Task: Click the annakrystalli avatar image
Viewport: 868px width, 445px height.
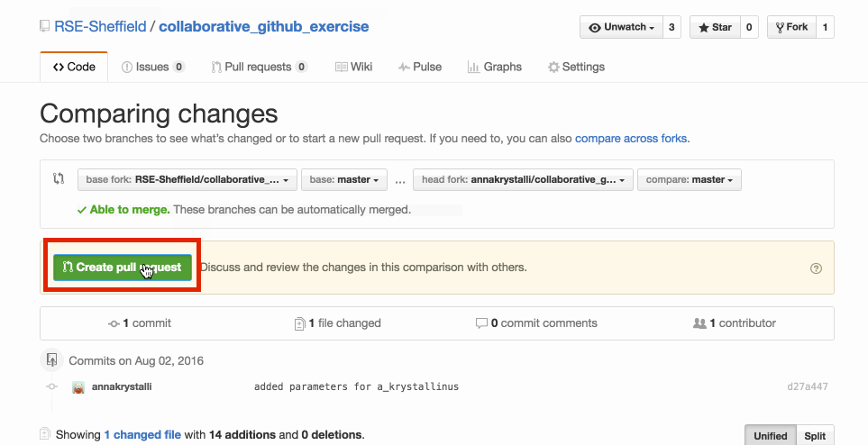Action: click(78, 386)
